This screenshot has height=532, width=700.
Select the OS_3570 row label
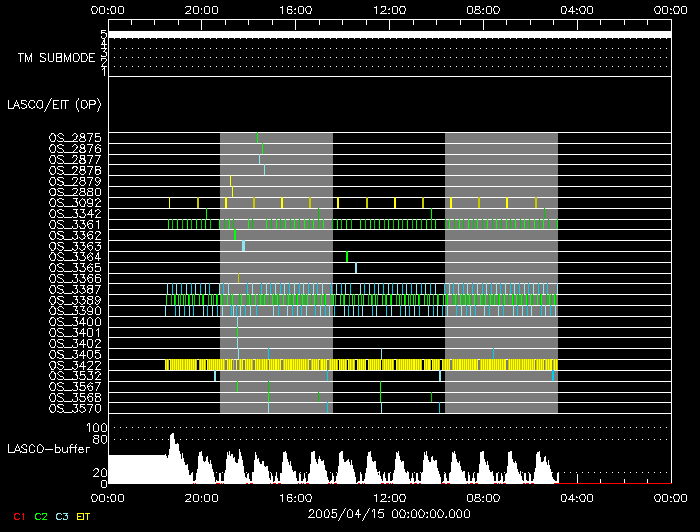[x=75, y=408]
